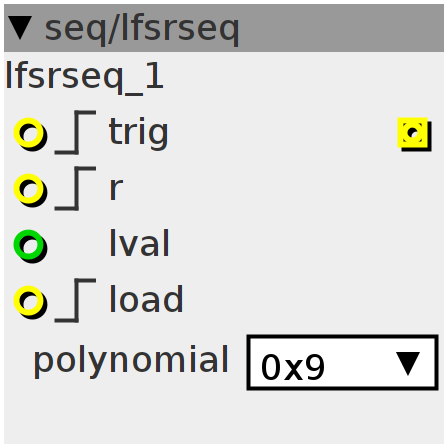Click the r label text
The height and width of the screenshot is (448, 448).
tap(116, 189)
